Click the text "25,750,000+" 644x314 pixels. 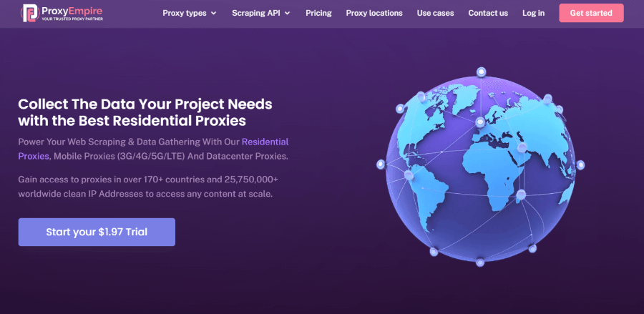point(252,180)
